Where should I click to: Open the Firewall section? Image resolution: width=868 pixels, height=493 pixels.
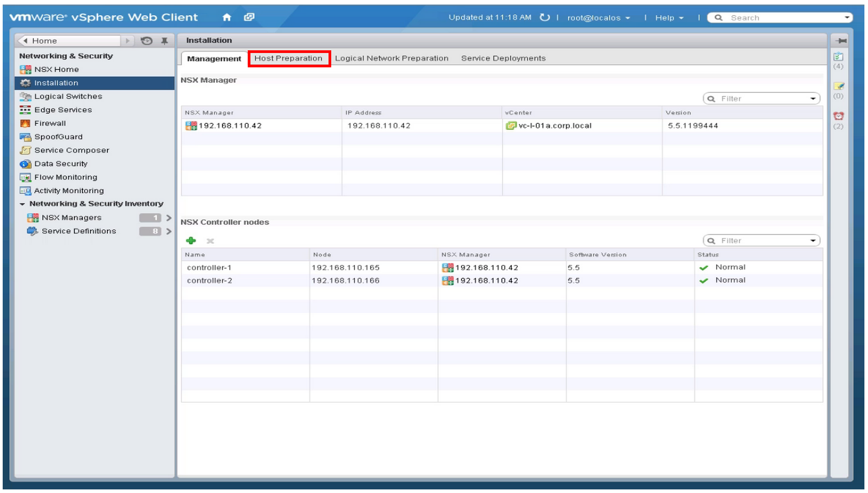[50, 123]
